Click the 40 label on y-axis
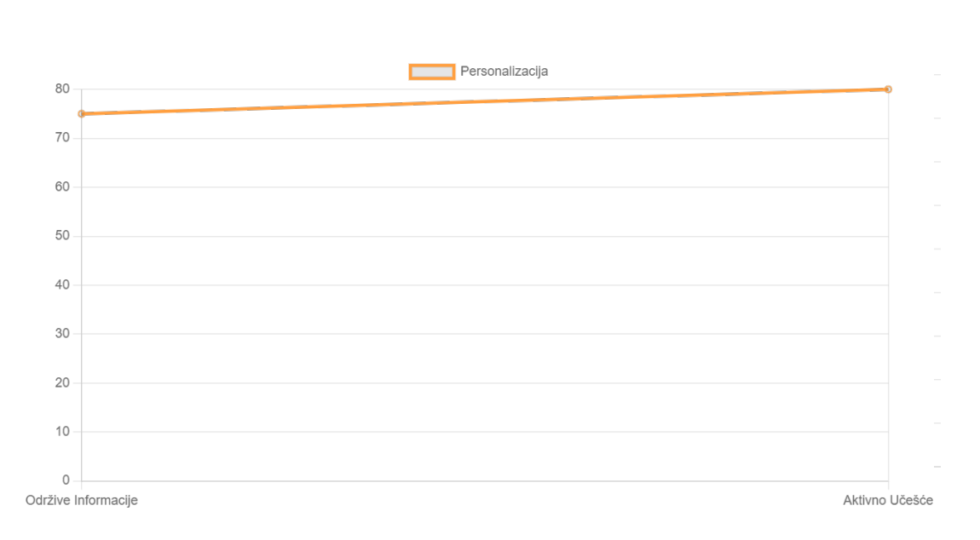The width and height of the screenshot is (980, 540). [x=62, y=284]
